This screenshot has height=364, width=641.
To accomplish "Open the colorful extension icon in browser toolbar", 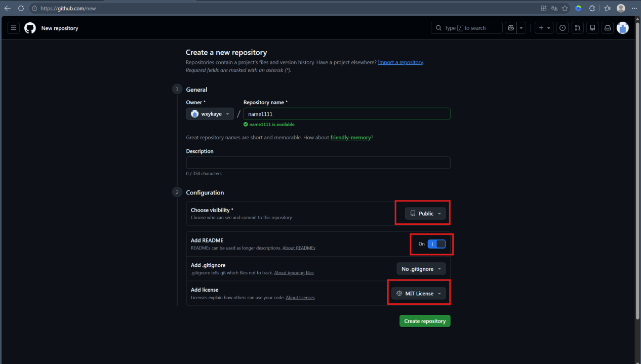I will [578, 8].
